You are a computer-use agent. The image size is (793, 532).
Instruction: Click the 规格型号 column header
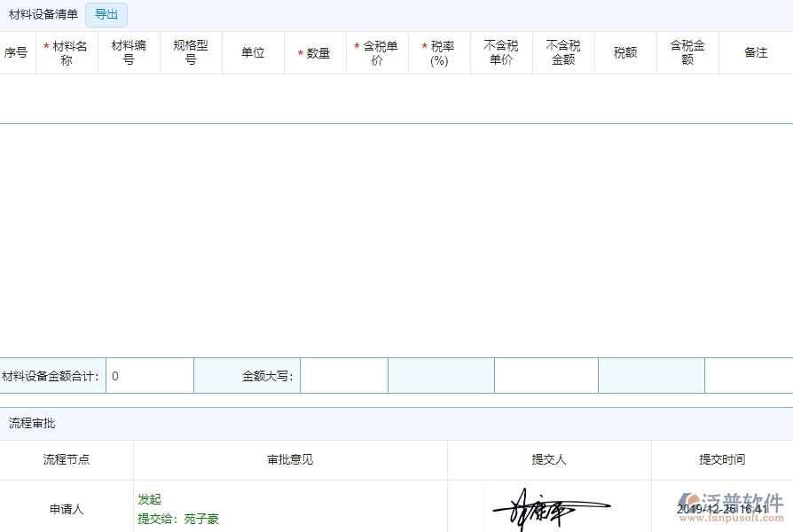coord(191,52)
